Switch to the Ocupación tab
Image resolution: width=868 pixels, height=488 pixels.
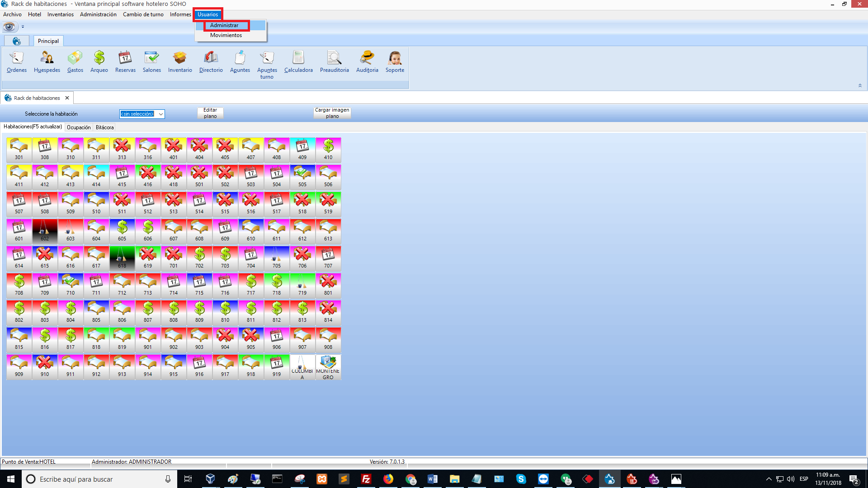point(79,127)
